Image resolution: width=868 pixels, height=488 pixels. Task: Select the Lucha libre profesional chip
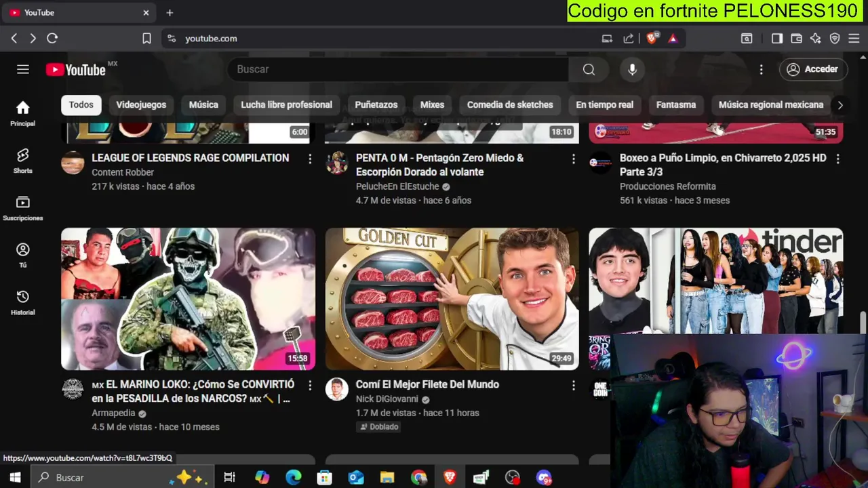pos(286,104)
